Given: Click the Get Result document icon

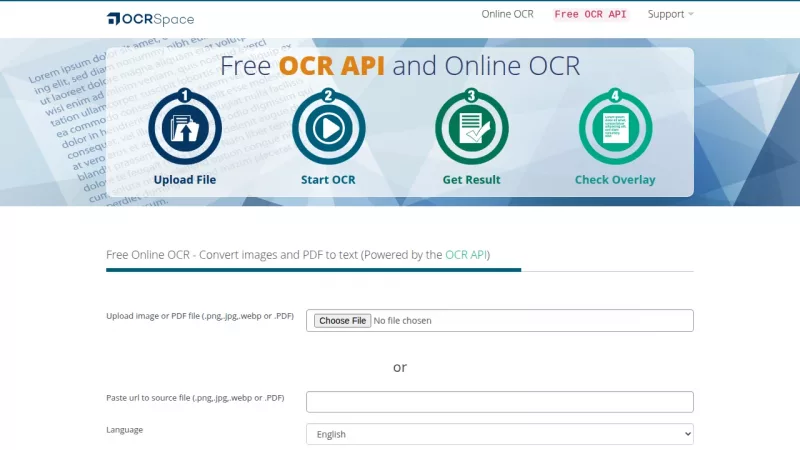Looking at the screenshot, I should [472, 126].
